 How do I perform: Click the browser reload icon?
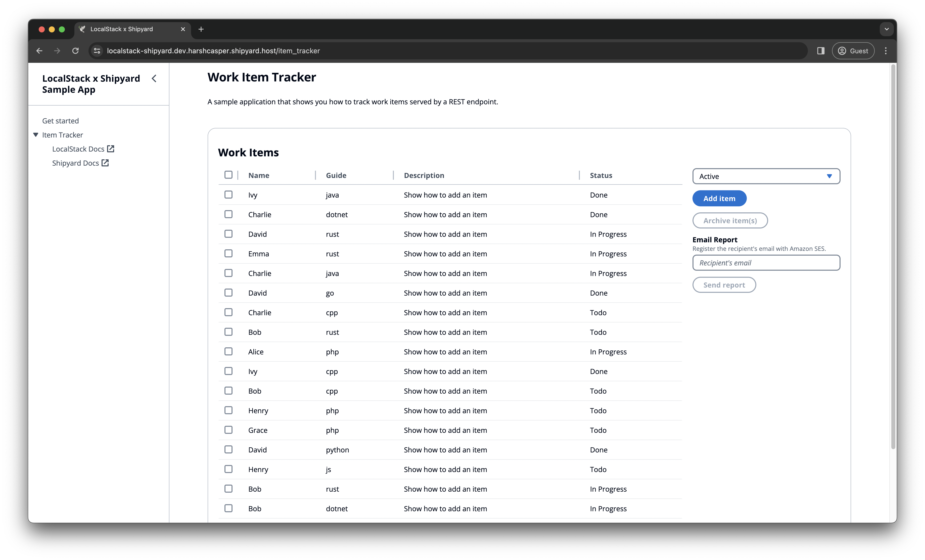[75, 51]
